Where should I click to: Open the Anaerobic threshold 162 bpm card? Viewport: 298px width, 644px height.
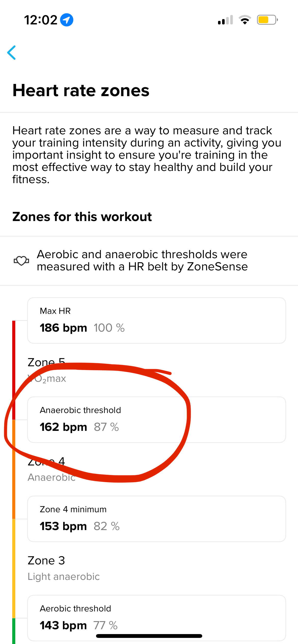[x=157, y=420]
